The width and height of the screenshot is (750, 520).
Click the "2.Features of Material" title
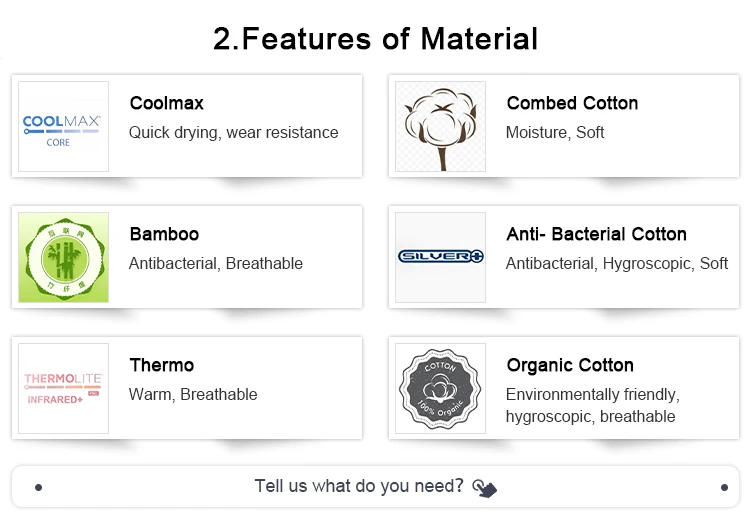pyautogui.click(x=375, y=39)
